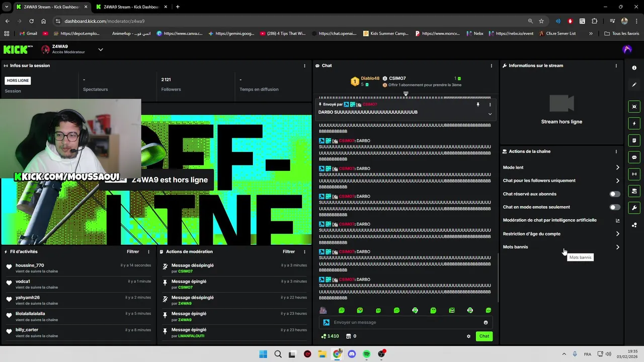The image size is (644, 362).
Task: Open File Explorer from the taskbar
Action: point(322,354)
